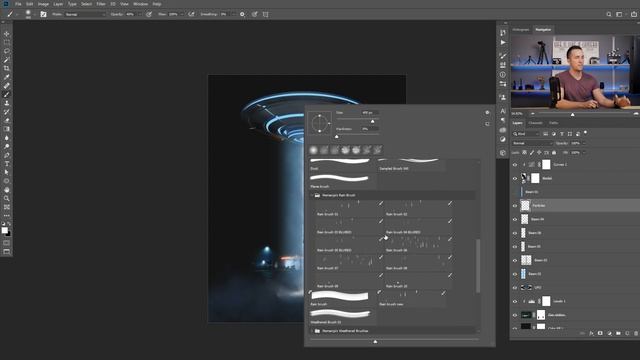
Task: Select the Zoom tool
Action: click(7, 198)
